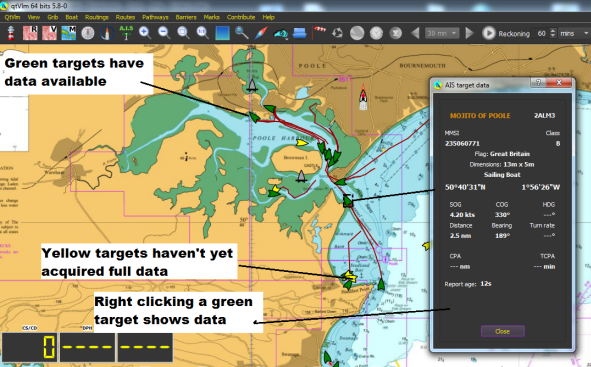Open the Pathways menu
The image size is (591, 367).
[x=155, y=17]
